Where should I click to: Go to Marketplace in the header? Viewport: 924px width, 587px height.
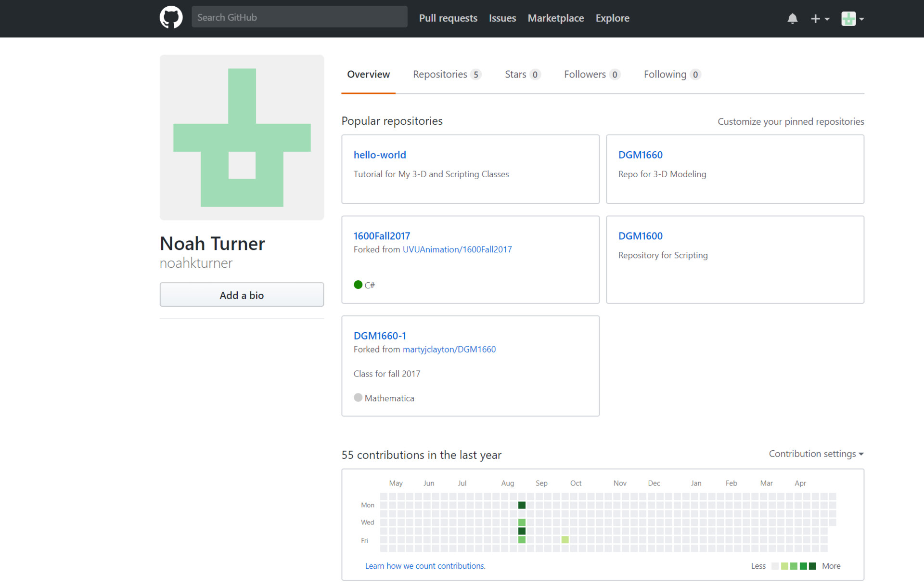point(555,18)
